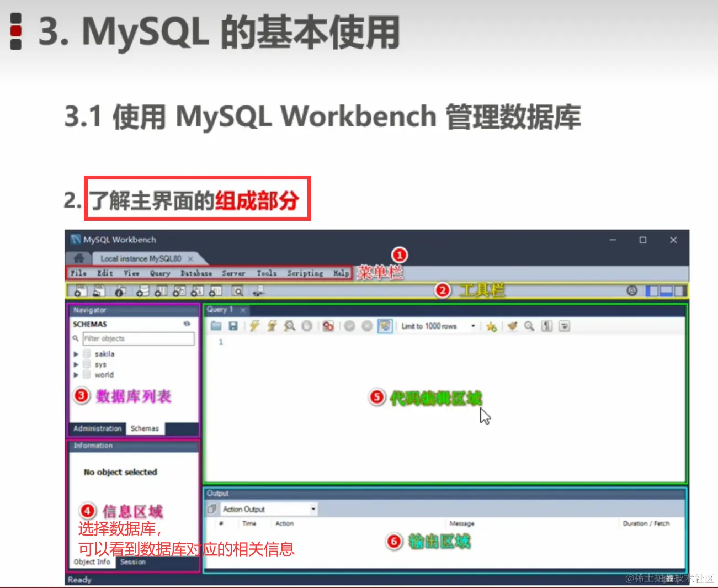Execute the script with the lightning bolt

pos(254,326)
